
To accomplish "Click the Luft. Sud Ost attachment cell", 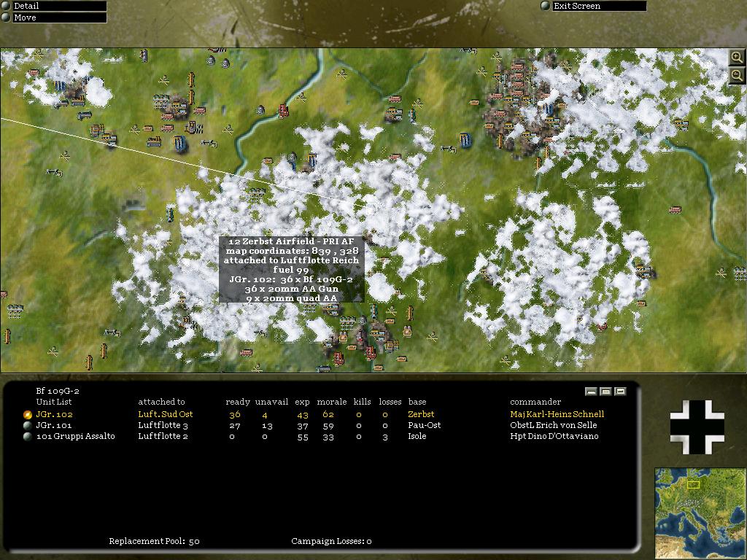I will [x=166, y=414].
